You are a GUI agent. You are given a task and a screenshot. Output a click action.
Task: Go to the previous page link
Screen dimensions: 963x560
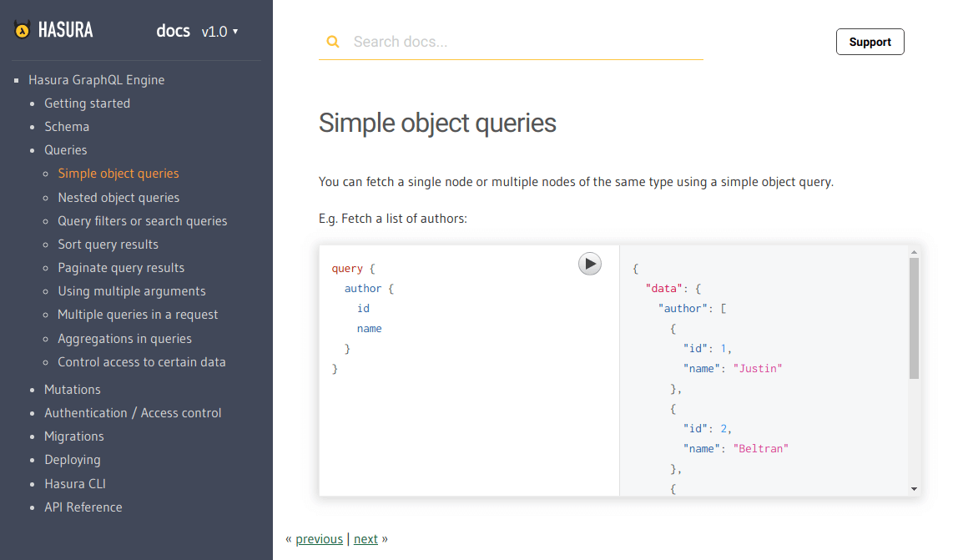coord(319,539)
